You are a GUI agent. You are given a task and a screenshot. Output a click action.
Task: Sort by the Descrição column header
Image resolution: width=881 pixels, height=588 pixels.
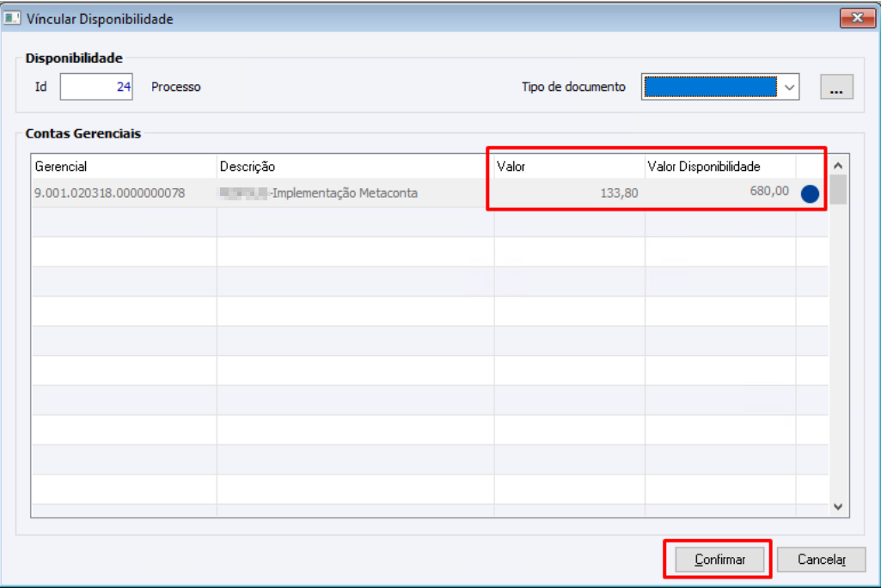pos(355,167)
